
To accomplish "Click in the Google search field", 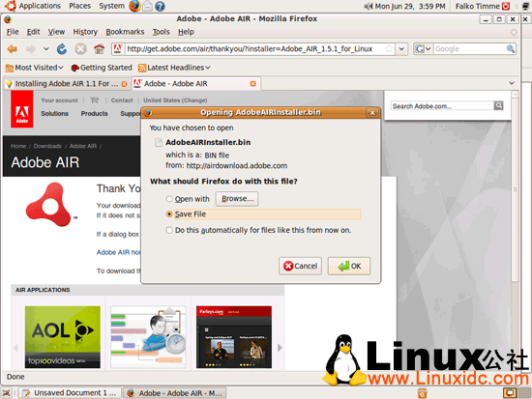I will [469, 49].
